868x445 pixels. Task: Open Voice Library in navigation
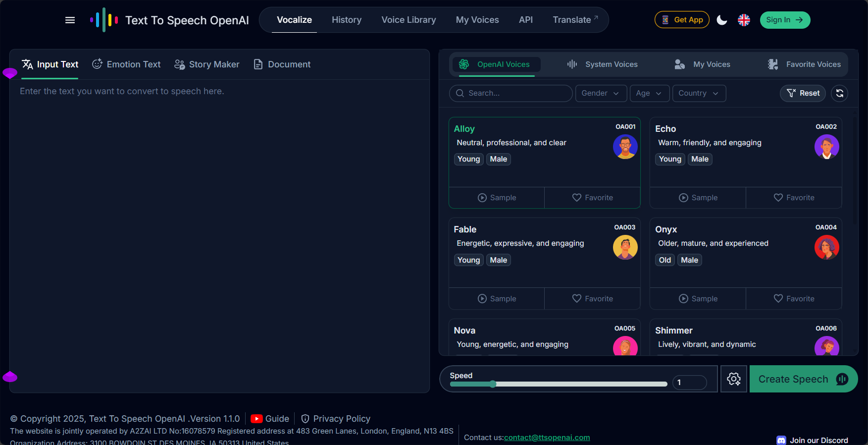408,20
